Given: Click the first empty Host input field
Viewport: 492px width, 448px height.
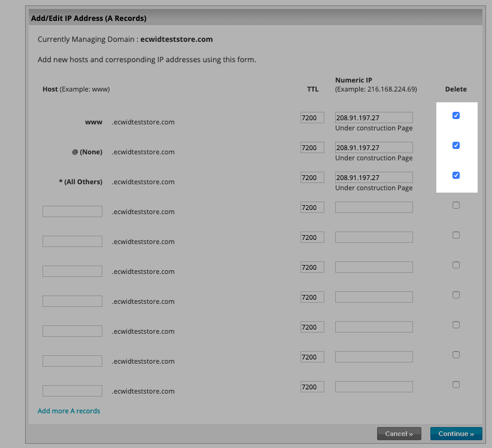Looking at the screenshot, I should 72,211.
